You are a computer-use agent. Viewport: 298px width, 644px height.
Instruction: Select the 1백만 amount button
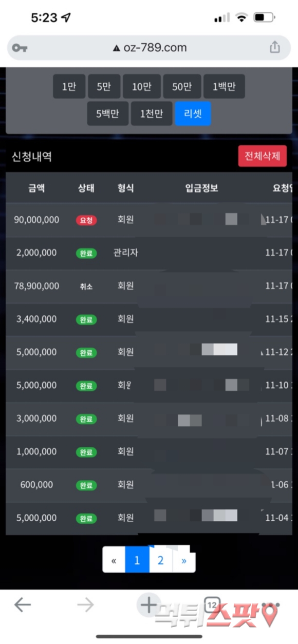coord(224,86)
